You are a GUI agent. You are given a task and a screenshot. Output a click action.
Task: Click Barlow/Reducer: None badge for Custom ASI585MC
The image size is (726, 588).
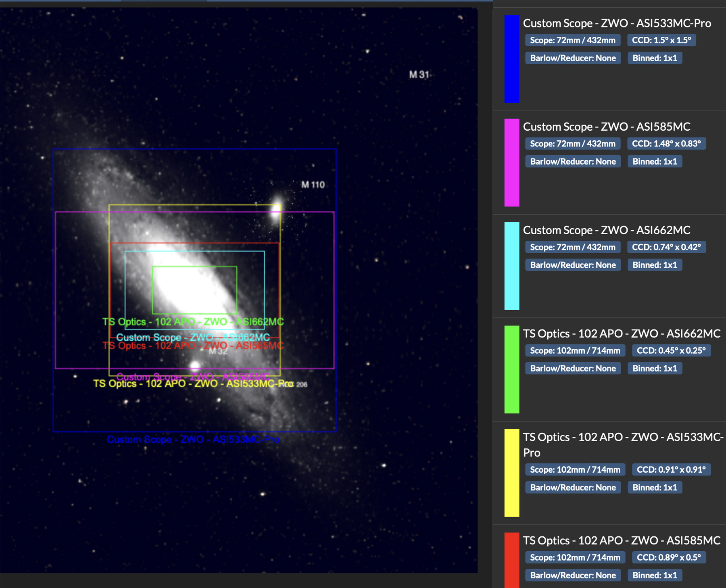pyautogui.click(x=573, y=162)
